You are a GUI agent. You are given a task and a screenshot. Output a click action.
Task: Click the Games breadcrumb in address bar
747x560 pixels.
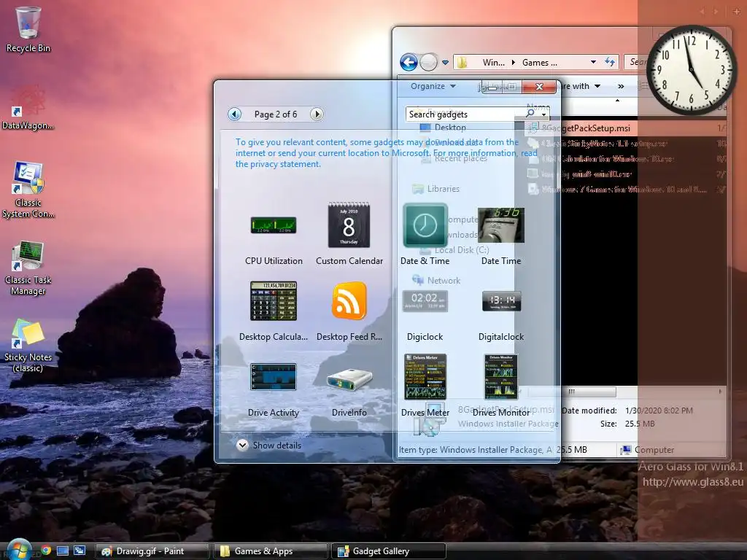click(539, 63)
